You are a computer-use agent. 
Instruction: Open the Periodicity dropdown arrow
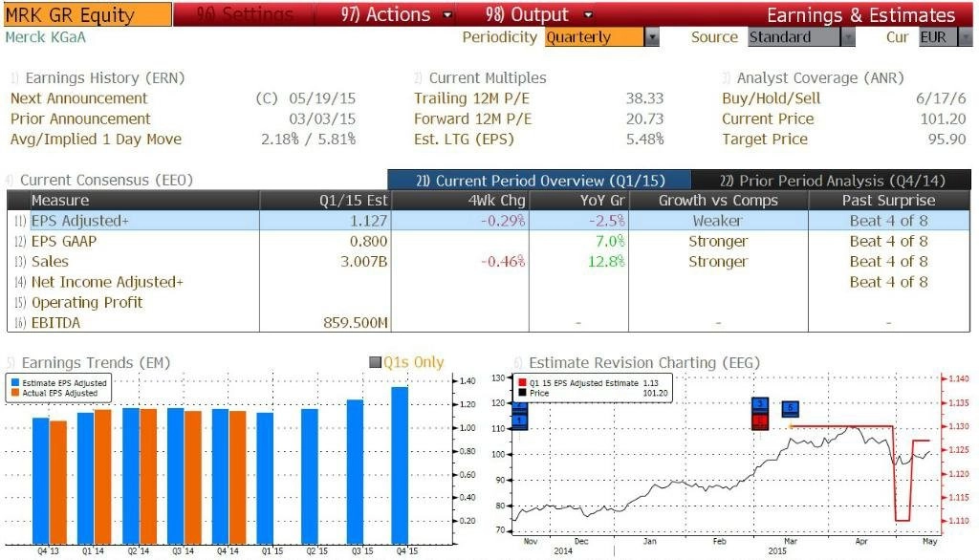[652, 37]
